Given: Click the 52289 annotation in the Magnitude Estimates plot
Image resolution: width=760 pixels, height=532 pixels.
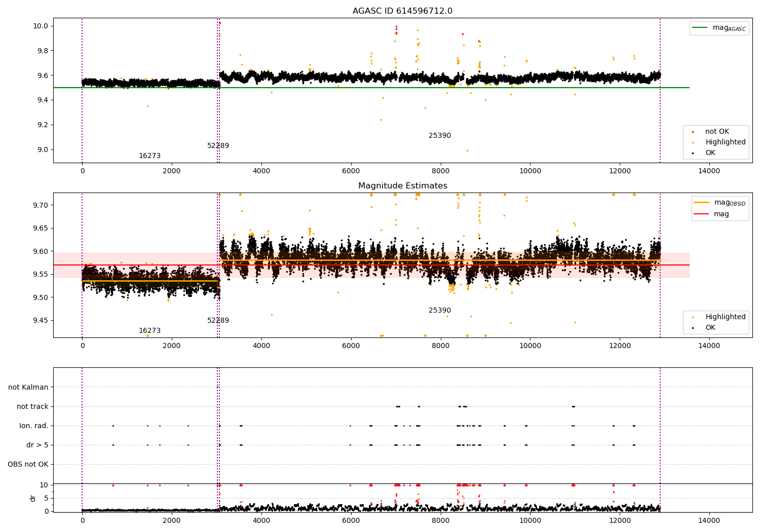Looking at the screenshot, I should point(218,321).
